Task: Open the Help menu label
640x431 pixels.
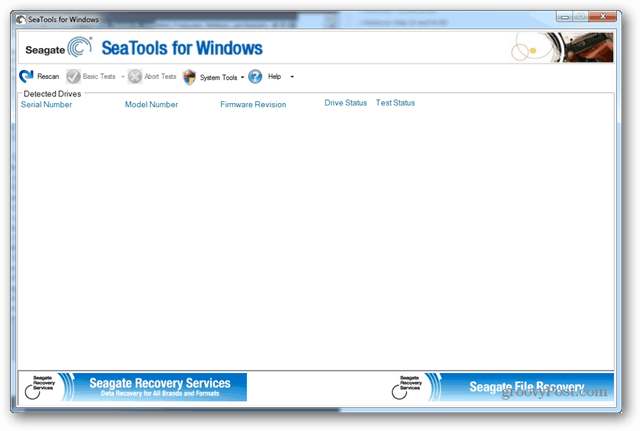Action: pyautogui.click(x=274, y=76)
